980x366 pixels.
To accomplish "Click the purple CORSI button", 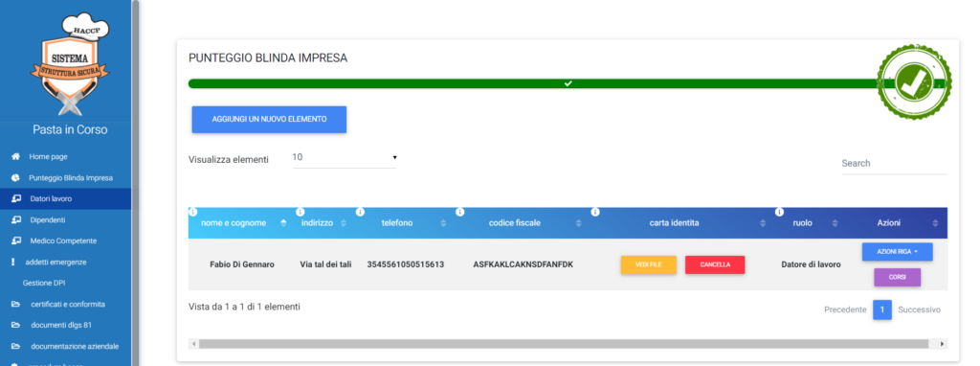I will click(x=897, y=277).
